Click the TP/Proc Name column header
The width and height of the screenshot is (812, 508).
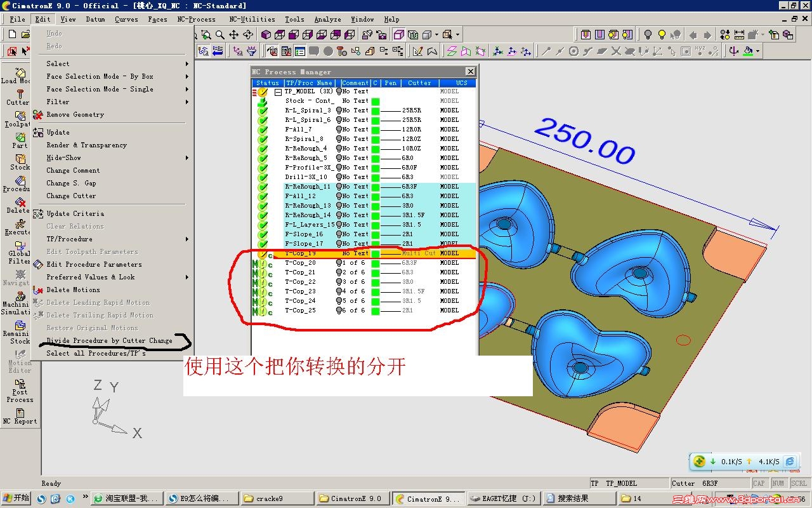click(309, 83)
